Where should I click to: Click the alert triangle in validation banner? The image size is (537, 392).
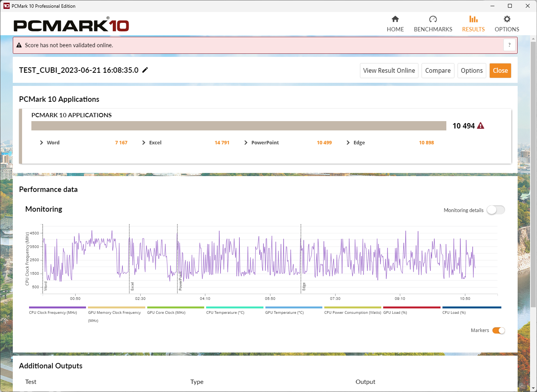[19, 45]
